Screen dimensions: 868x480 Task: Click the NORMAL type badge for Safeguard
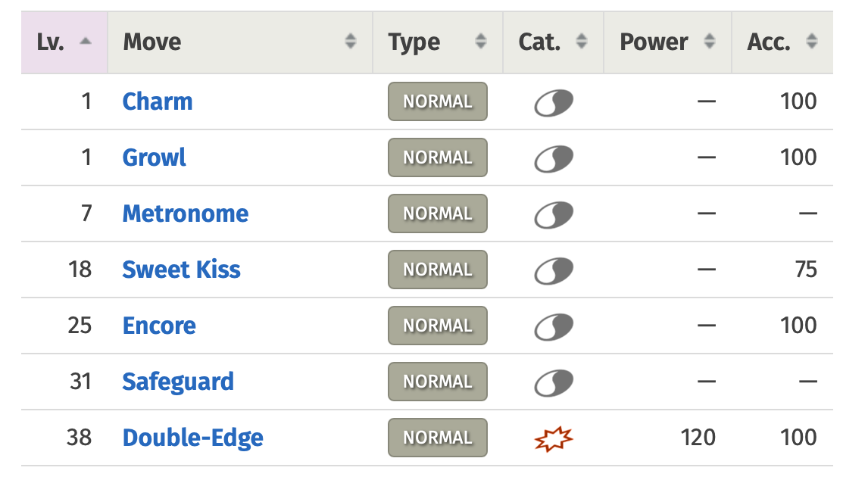[x=437, y=382]
